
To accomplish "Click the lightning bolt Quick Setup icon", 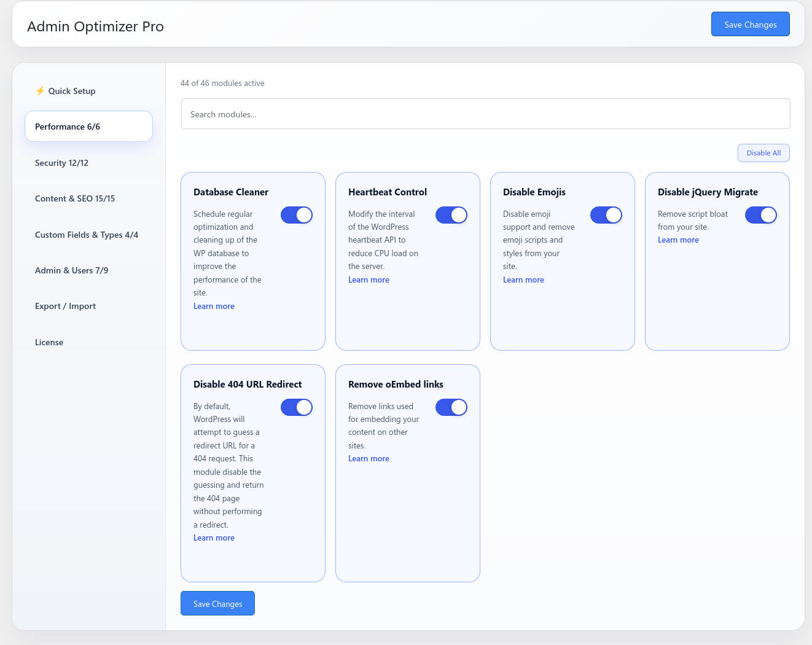I will (40, 91).
